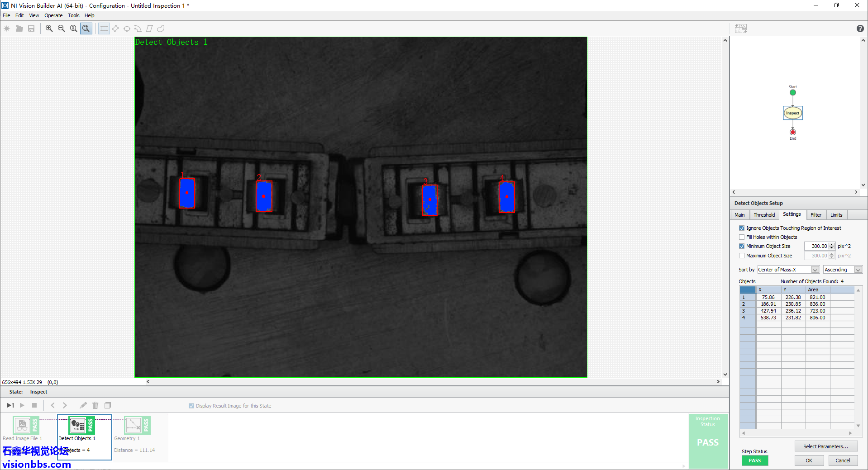Screen dimensions: 868x470
Task: Open the Geometry 1 step icon
Action: 134,425
